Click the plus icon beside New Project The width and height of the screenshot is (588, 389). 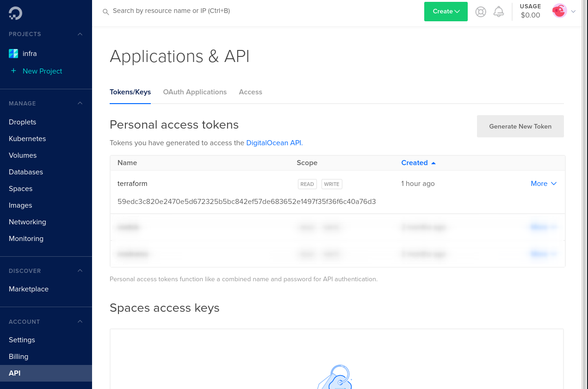point(13,71)
